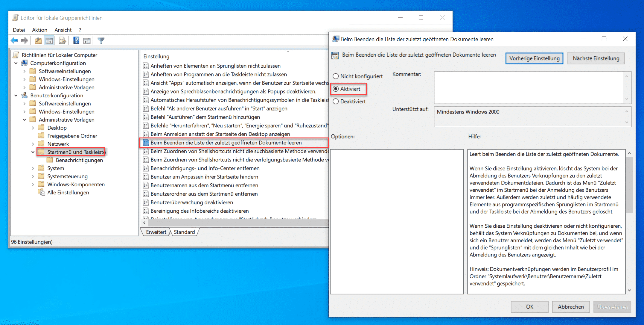This screenshot has width=644, height=325.
Task: Select 'Benachrichtigungs- und Info-Center entfernen' setting
Action: (x=205, y=168)
